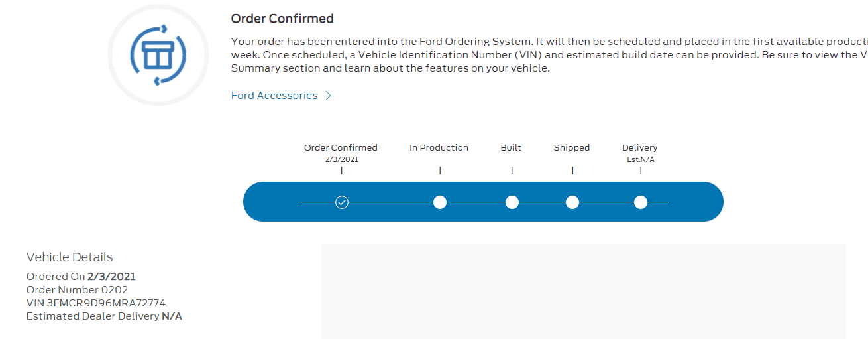This screenshot has height=339, width=868.
Task: Click the Vehicle Details heading
Action: [x=70, y=257]
